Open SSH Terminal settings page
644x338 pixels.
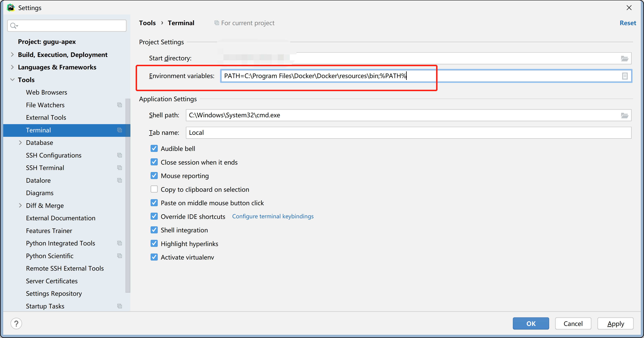click(45, 168)
